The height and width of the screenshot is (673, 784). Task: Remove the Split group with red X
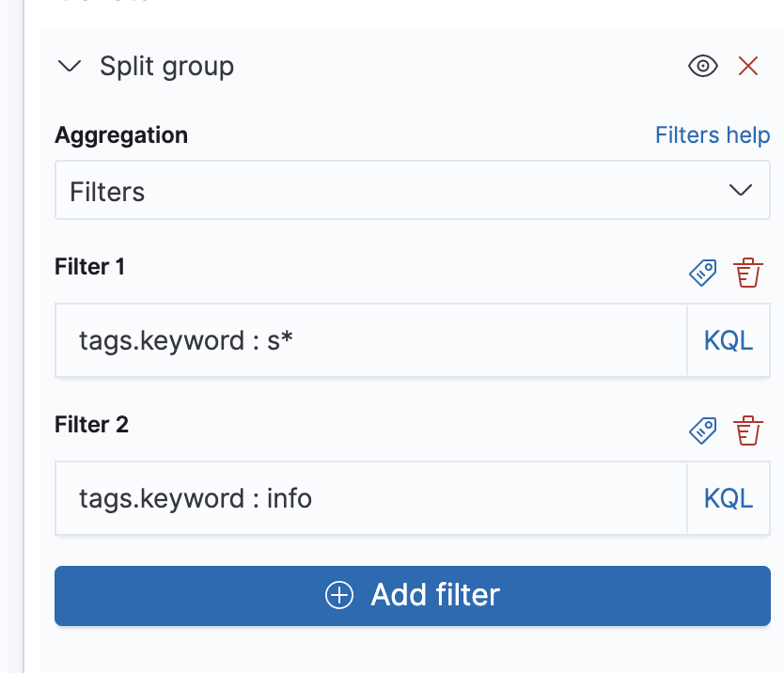pos(748,66)
